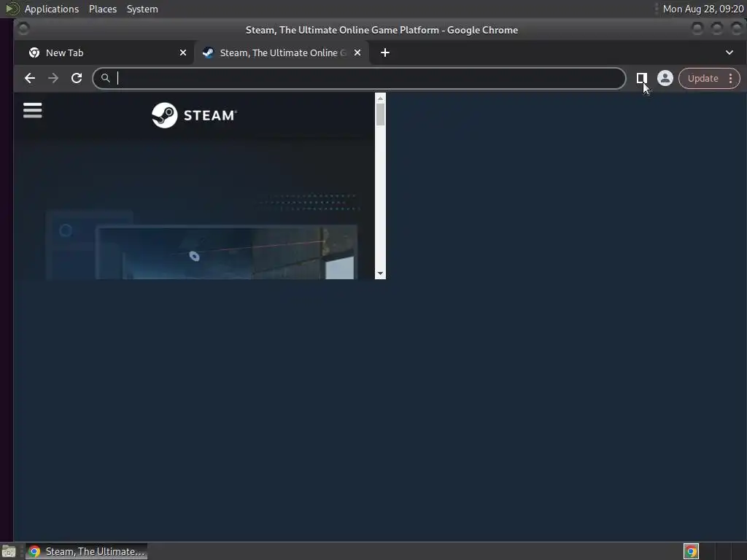The width and height of the screenshot is (747, 560).
Task: Focus the Chrome address bar
Action: coord(359,78)
